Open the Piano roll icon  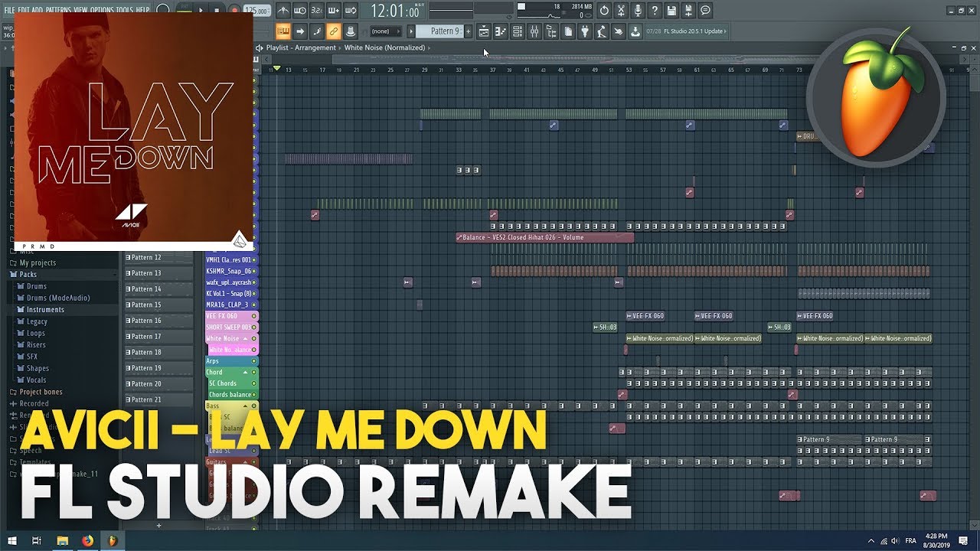click(501, 31)
